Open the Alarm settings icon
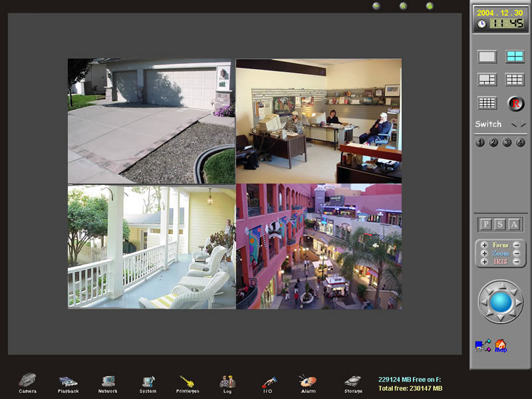 (308, 382)
